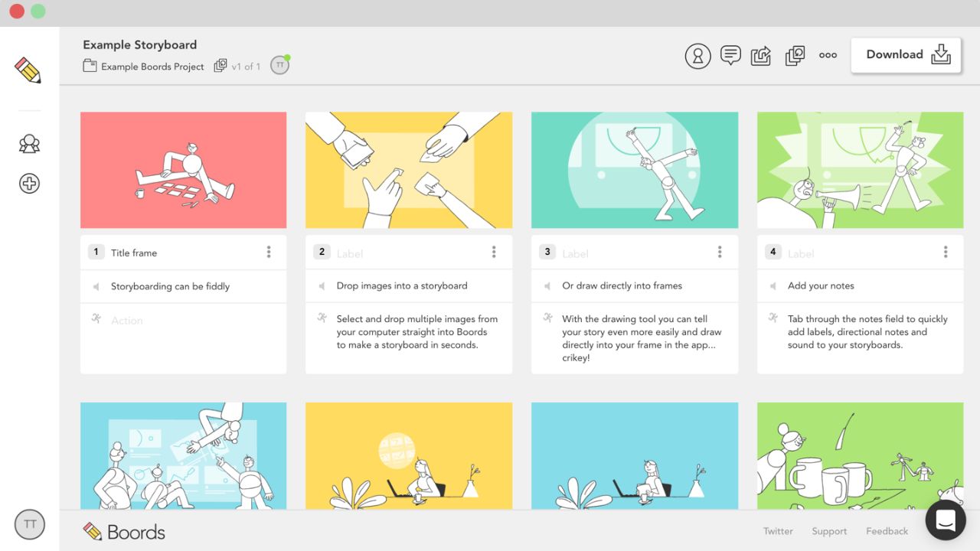Click the plus icon to add new
The height and width of the screenshot is (551, 980).
coord(29,184)
